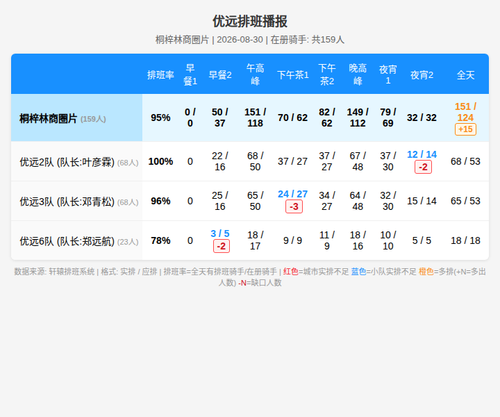
Task: Click the 65 / 53 全天 cell for 优远3队
Action: coord(465,201)
